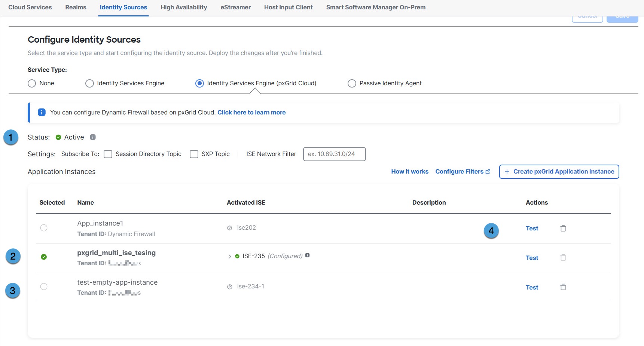Screen dimensions: 644x346
Task: Open the eStreamer tab
Action: (x=235, y=7)
